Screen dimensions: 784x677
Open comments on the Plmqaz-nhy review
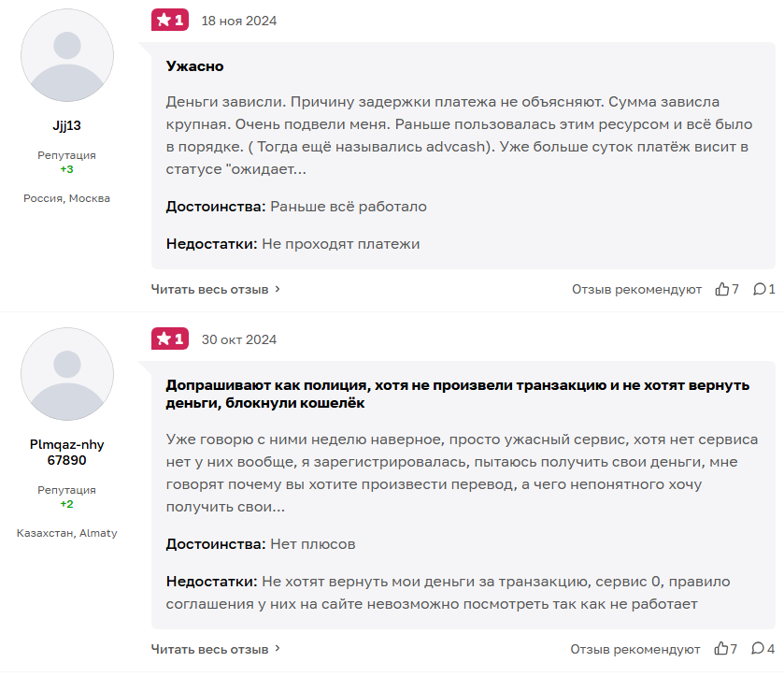coord(763,649)
